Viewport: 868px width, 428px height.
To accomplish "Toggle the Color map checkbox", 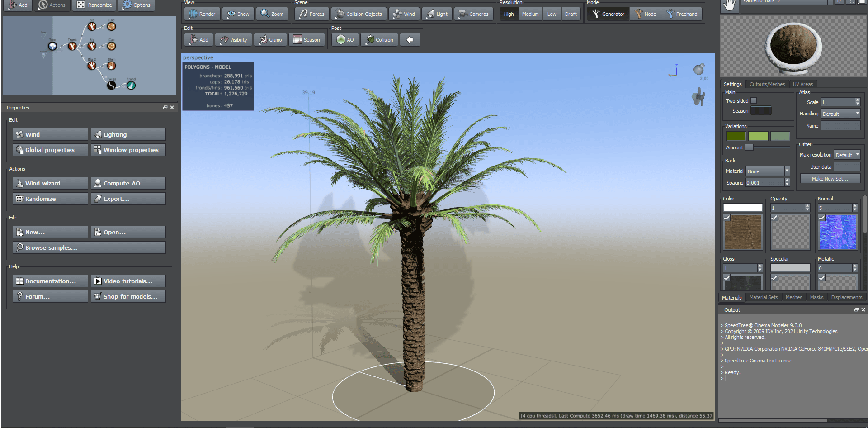I will (727, 218).
